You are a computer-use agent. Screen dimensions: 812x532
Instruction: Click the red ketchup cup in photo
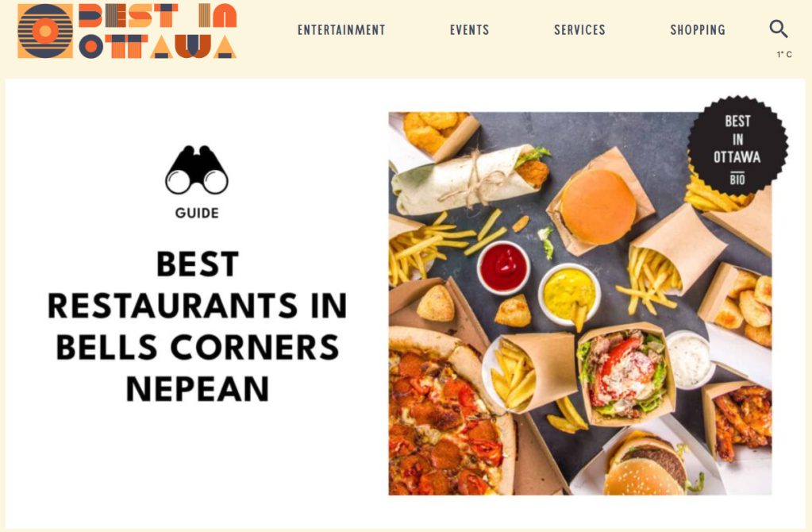point(503,268)
